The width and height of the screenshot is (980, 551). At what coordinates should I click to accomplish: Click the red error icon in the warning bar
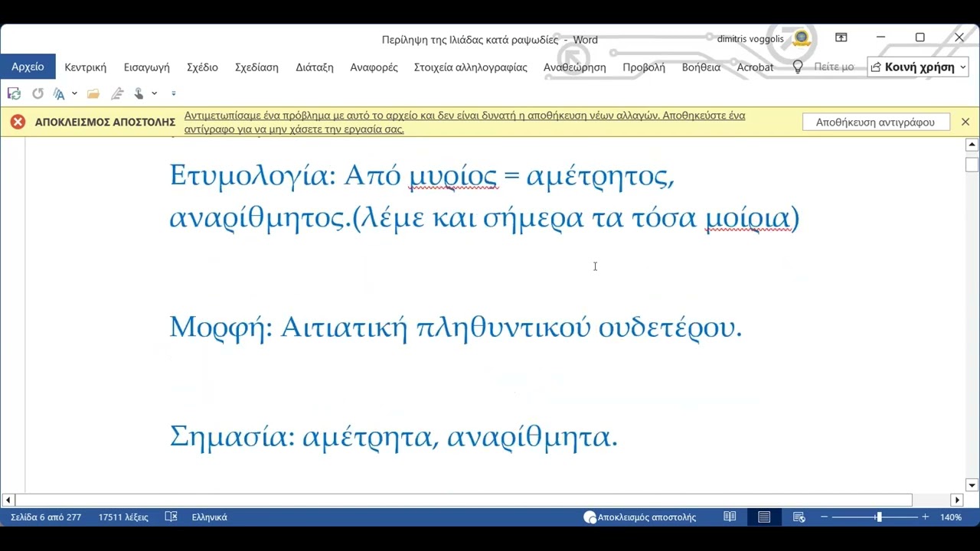pos(18,122)
